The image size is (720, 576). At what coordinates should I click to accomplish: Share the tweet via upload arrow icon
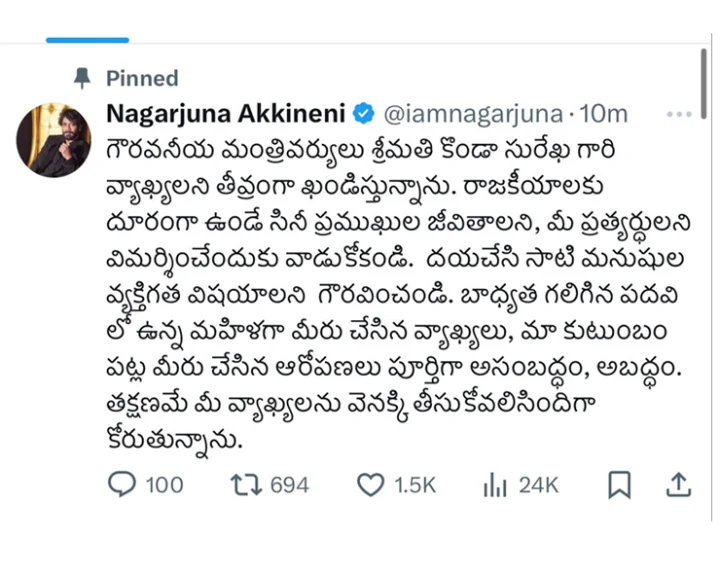[678, 485]
